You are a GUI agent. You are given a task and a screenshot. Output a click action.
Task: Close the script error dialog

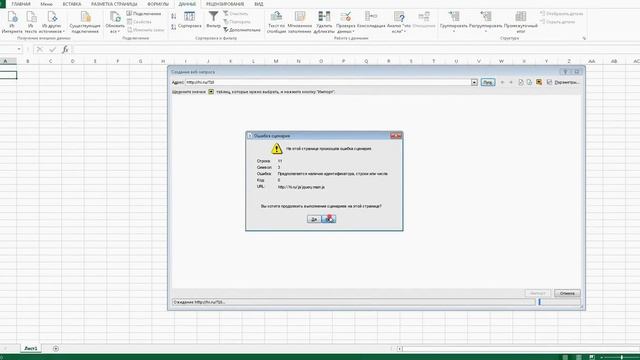tap(396, 136)
